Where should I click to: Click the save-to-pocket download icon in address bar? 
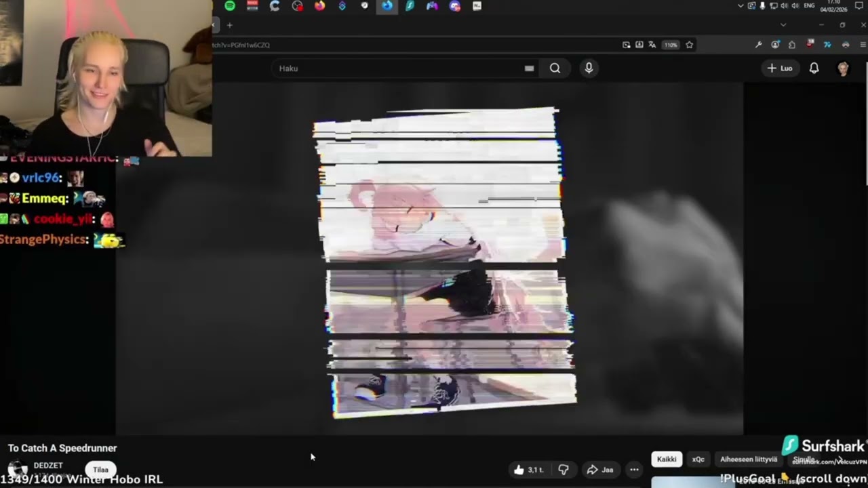(639, 45)
